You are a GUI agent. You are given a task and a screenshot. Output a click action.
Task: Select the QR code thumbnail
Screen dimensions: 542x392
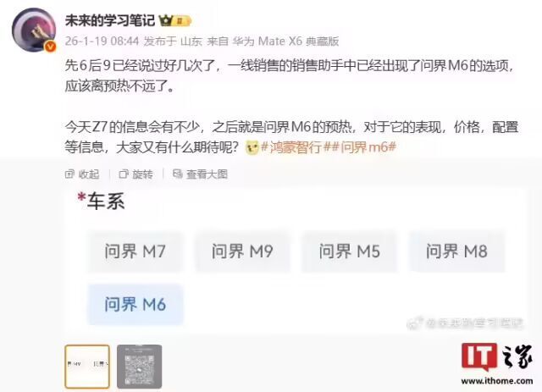coord(139,367)
